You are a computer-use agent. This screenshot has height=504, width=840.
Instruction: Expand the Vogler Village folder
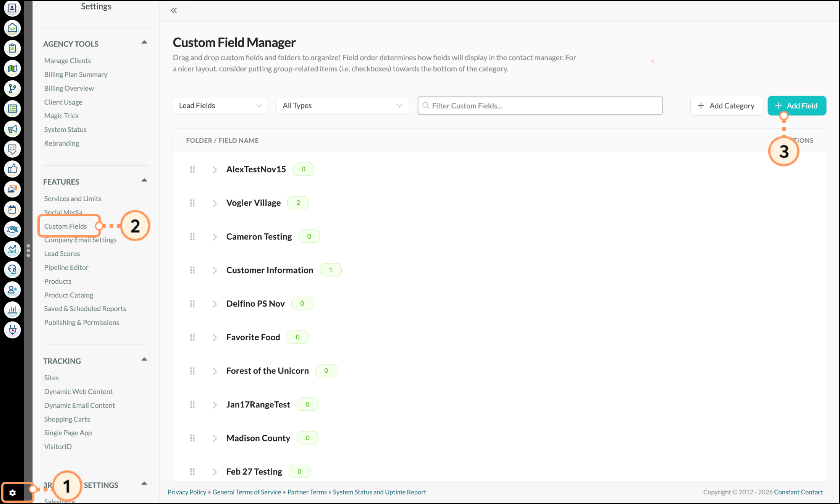[x=215, y=204]
